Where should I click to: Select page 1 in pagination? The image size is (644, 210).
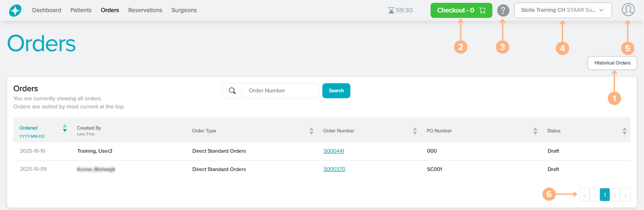coord(604,195)
